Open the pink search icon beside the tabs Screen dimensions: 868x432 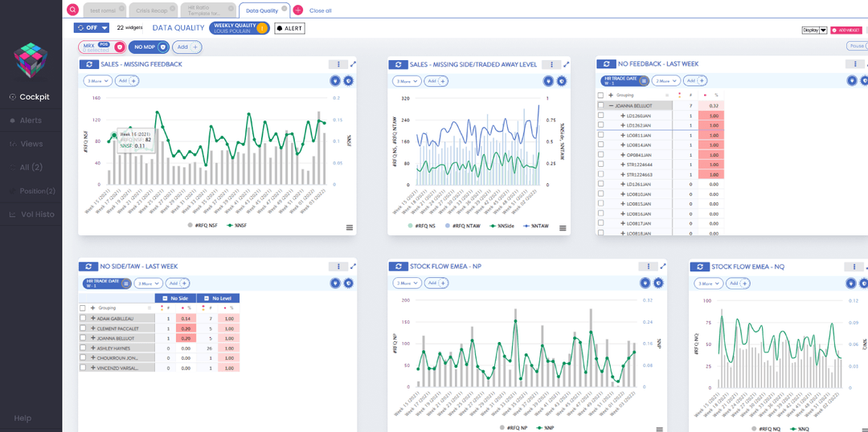72,10
